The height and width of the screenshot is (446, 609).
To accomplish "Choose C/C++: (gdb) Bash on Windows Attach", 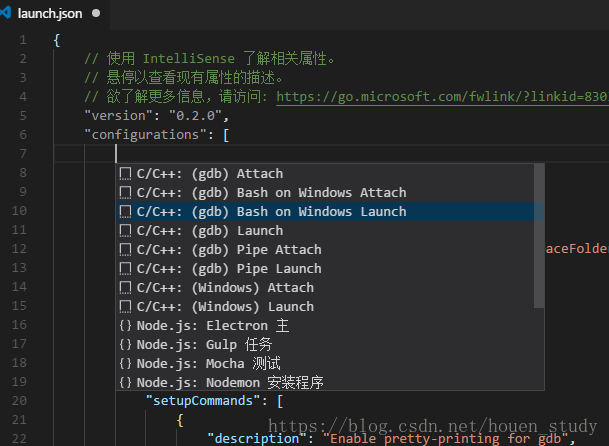I will click(325, 192).
